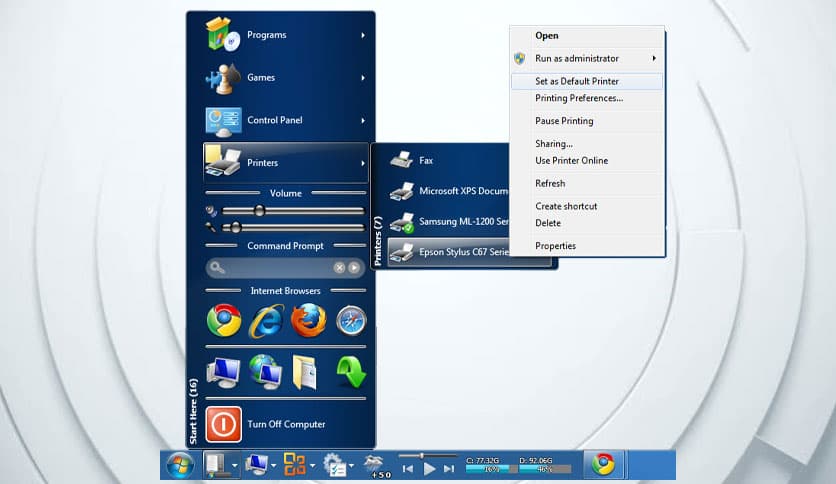Expand the Games submenu arrow
Screen dimensions: 836x484
pyautogui.click(x=363, y=78)
